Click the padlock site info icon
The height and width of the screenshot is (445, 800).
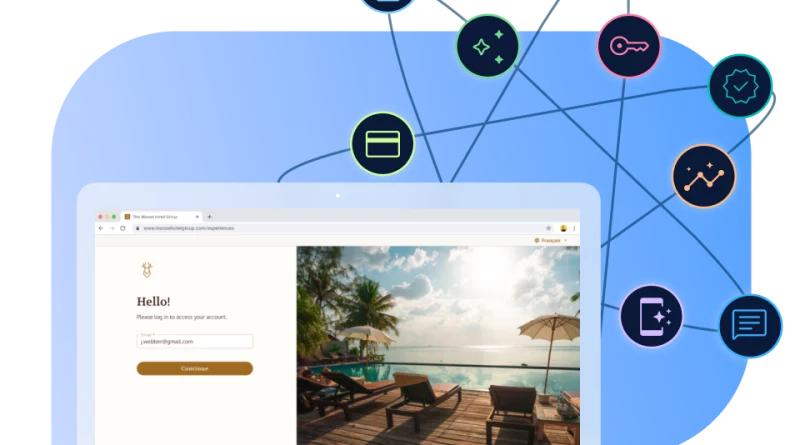pos(137,228)
